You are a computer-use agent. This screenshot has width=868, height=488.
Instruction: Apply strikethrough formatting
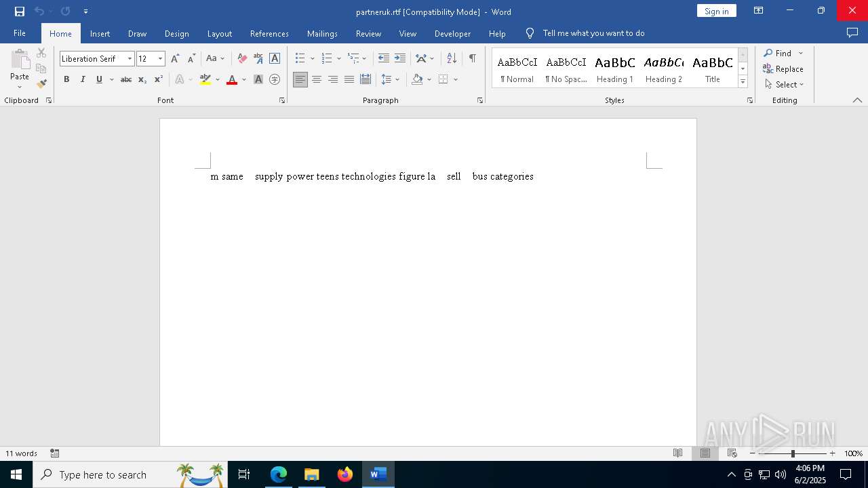click(126, 79)
